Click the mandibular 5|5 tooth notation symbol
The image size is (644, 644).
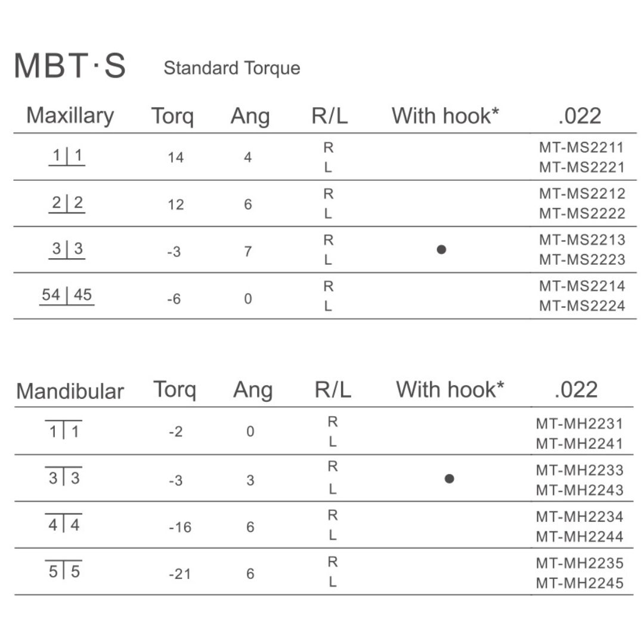(x=64, y=571)
